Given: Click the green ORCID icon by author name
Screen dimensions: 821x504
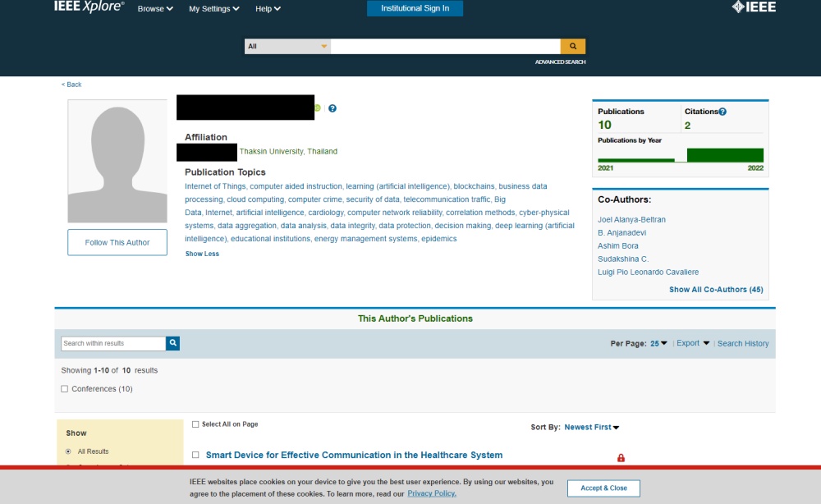Looking at the screenshot, I should 318,108.
